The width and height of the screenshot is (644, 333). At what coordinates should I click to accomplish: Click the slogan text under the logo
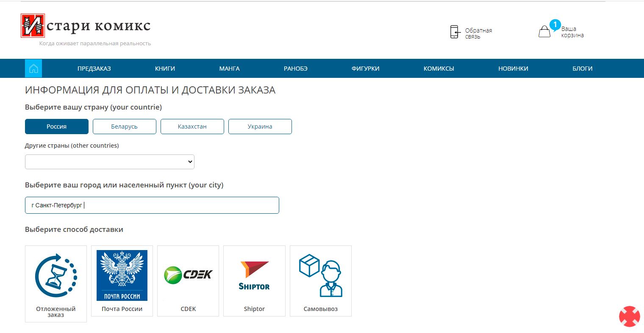click(x=95, y=44)
